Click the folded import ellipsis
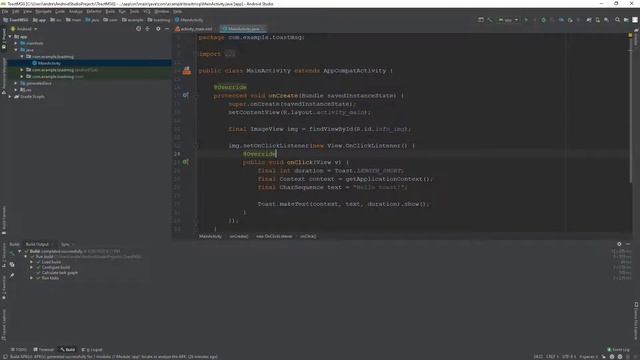The image size is (640, 360). coord(230,54)
